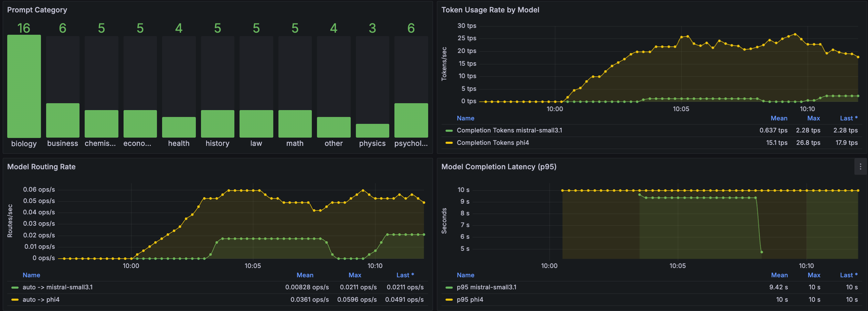Open the Model Completion Latency kebab menu
The width and height of the screenshot is (868, 311).
[860, 167]
